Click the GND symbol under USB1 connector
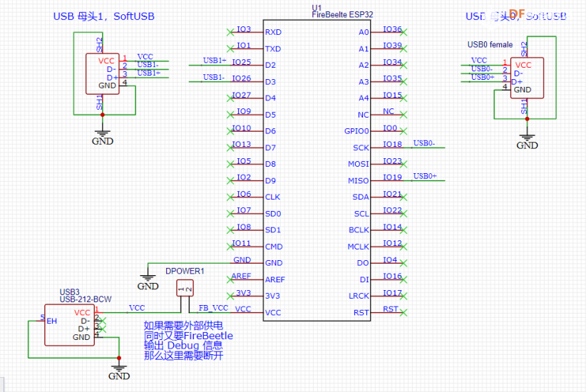 [103, 138]
